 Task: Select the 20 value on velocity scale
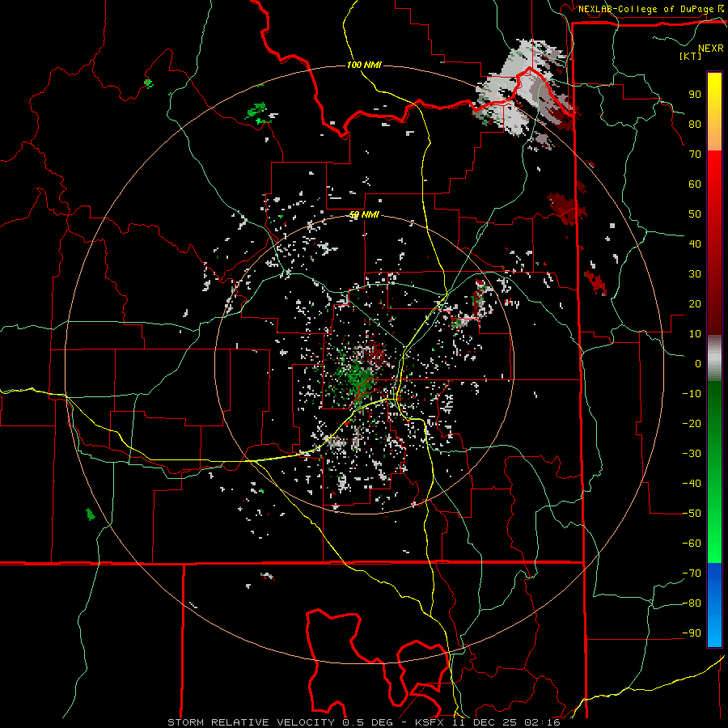click(695, 304)
